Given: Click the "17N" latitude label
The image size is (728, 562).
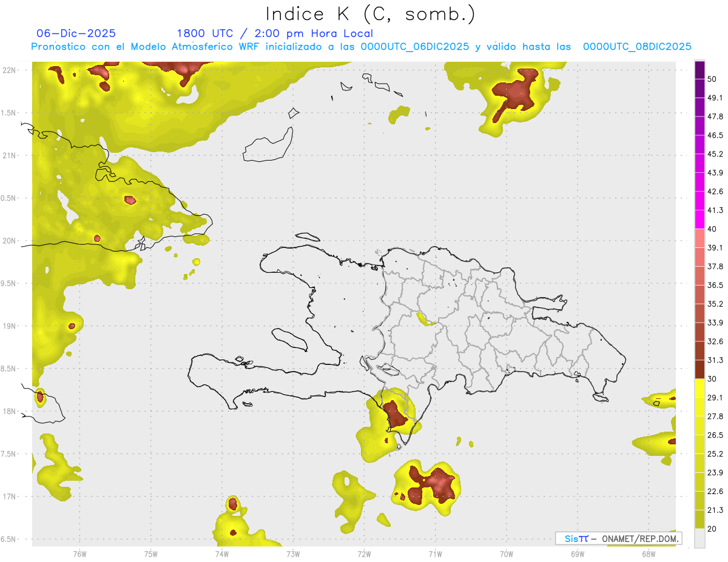Looking at the screenshot, I should point(9,497).
